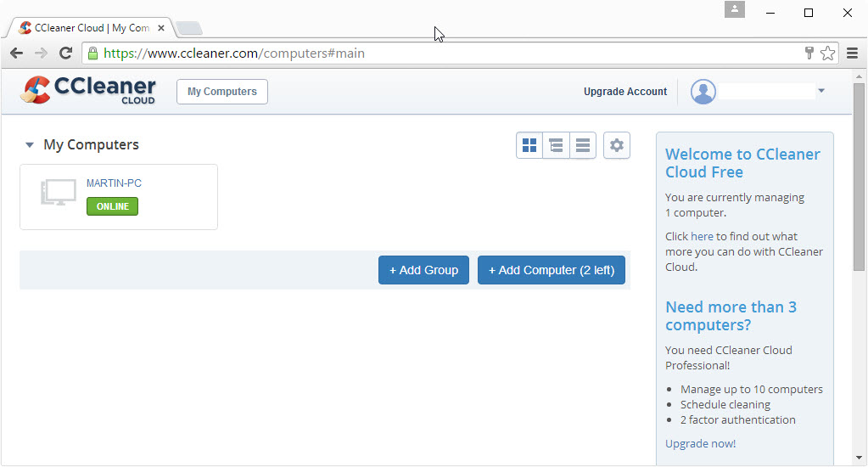Click the CCleaner Cloud logo
Screen dimensions: 868x467
(88, 90)
